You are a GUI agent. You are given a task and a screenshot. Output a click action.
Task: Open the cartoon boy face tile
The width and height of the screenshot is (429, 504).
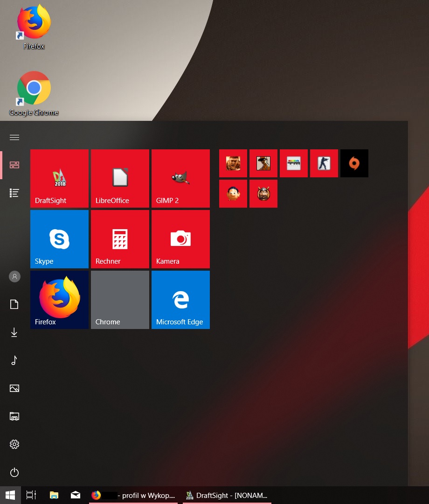point(233,194)
